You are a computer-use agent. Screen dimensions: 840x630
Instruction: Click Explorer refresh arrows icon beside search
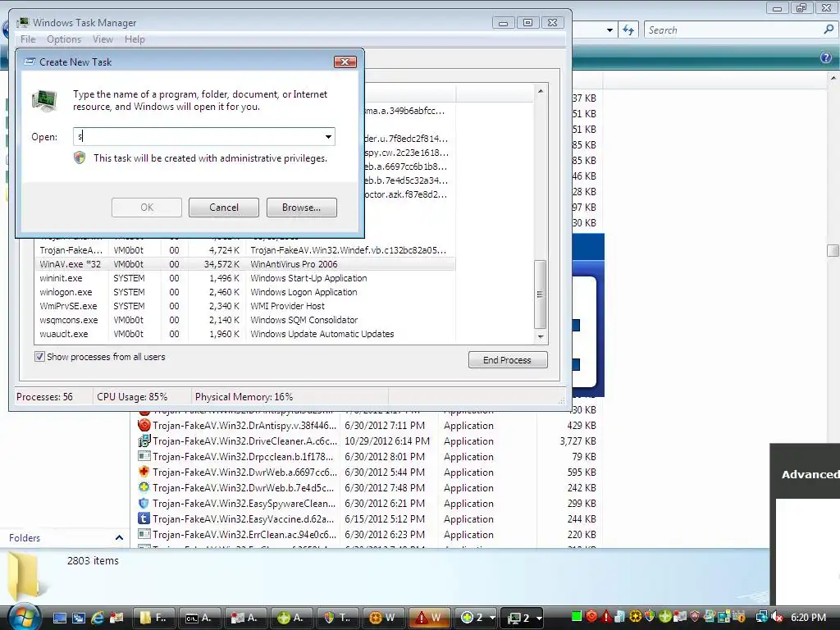click(x=628, y=30)
